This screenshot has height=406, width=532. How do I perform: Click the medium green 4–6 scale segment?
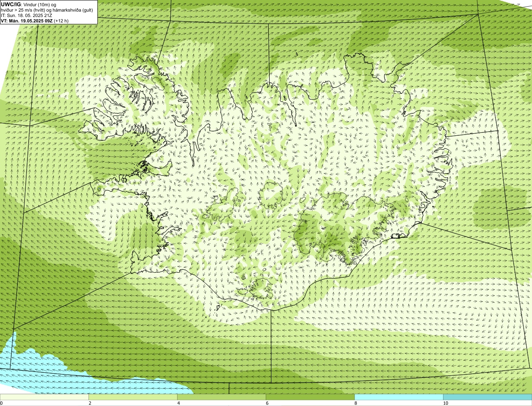(x=222, y=397)
